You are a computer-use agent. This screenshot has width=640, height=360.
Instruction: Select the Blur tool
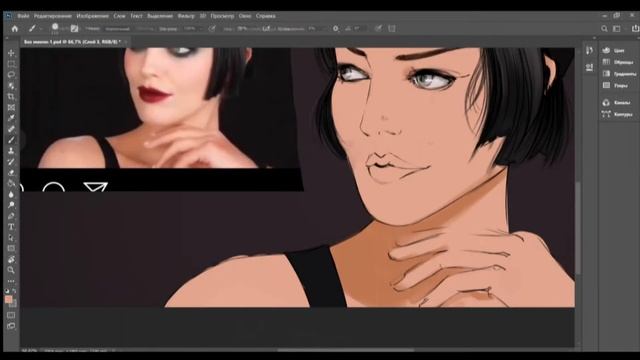pyautogui.click(x=11, y=194)
